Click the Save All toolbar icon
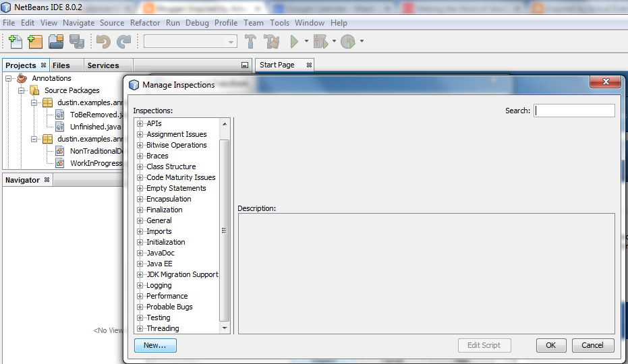Image resolution: width=628 pixels, height=364 pixels. click(x=77, y=41)
